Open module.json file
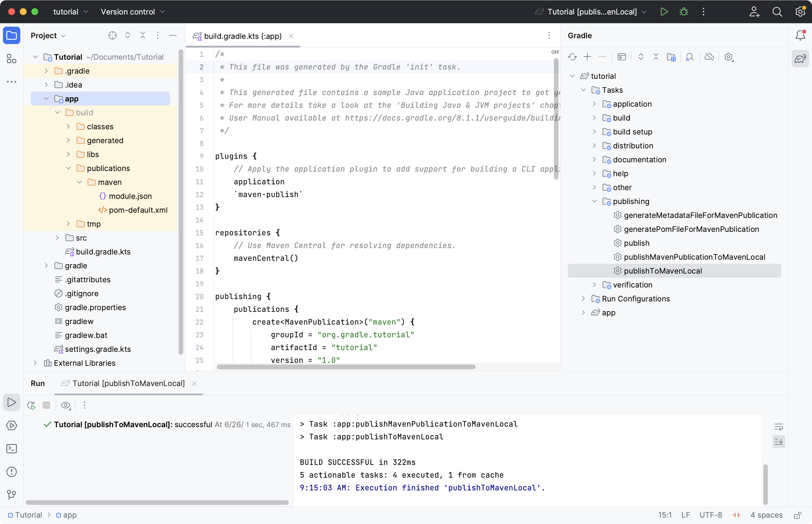Image resolution: width=812 pixels, height=524 pixels. (x=130, y=196)
